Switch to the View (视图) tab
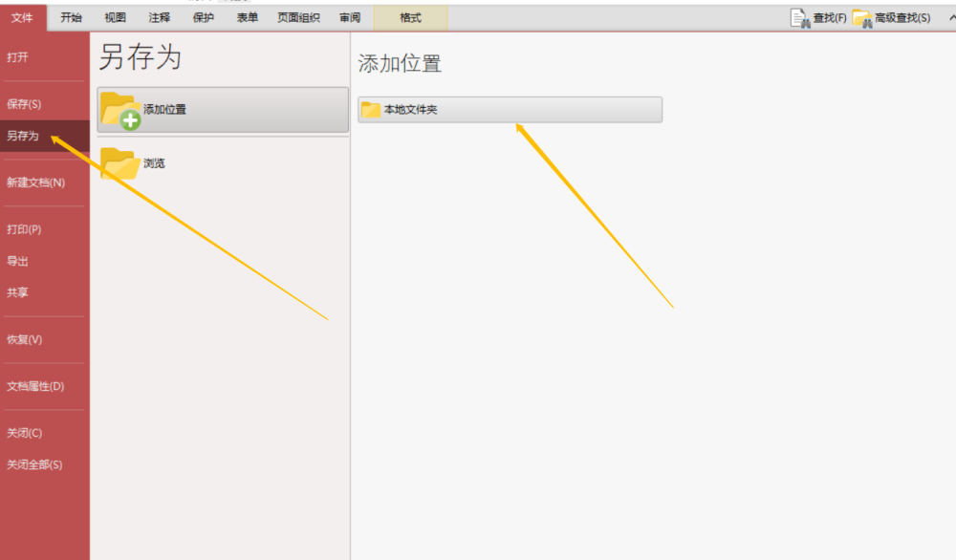Viewport: 956px width, 560px height. point(116,17)
